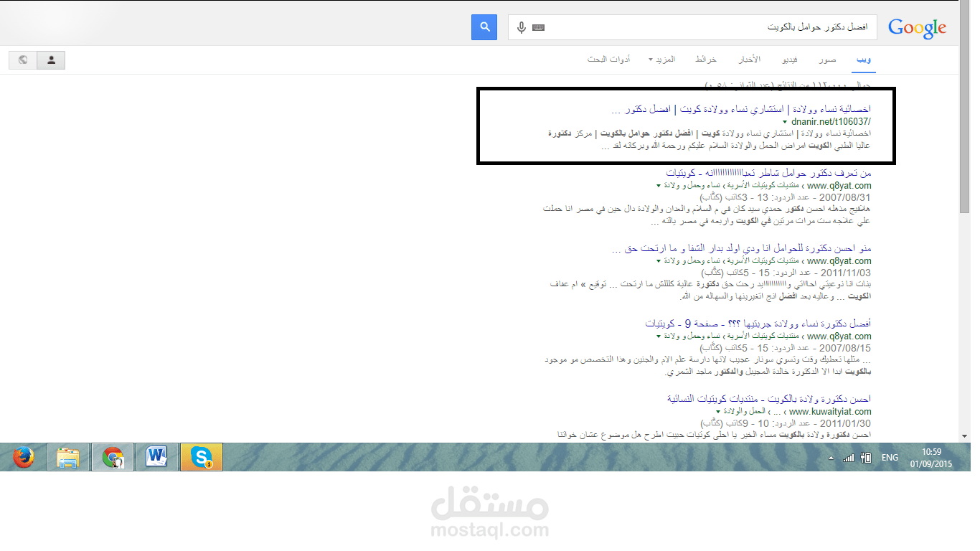Click the network signal tray icon

(849, 457)
